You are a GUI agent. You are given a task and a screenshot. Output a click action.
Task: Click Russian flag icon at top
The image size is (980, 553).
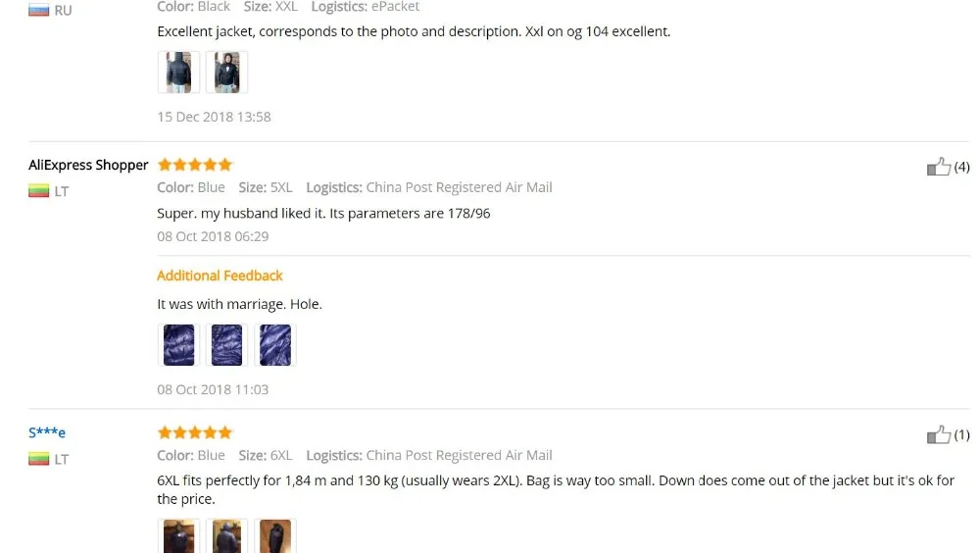39,10
